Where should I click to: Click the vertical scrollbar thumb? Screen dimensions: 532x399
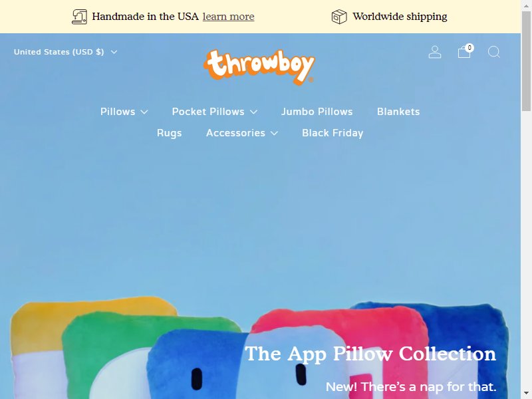click(x=526, y=61)
